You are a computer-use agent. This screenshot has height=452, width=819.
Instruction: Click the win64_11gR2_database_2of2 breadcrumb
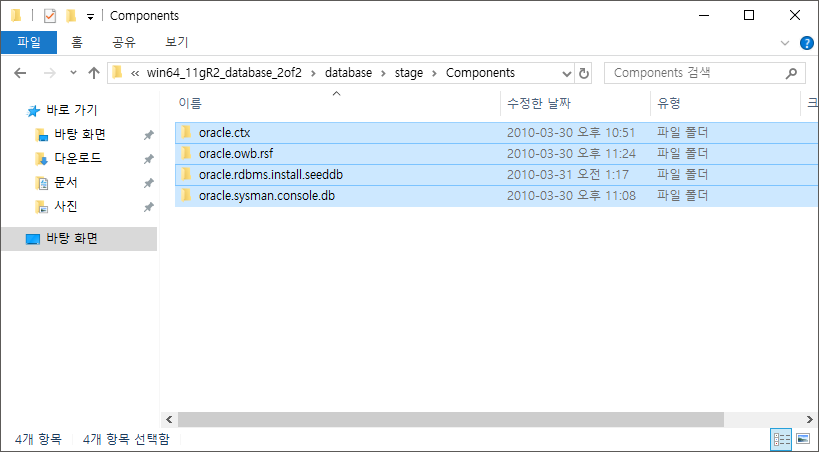pos(224,73)
